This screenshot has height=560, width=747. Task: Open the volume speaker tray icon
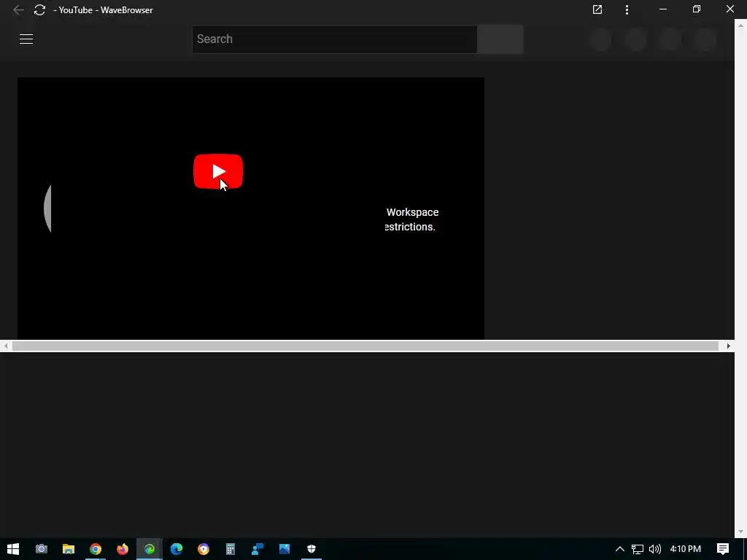[x=655, y=549]
